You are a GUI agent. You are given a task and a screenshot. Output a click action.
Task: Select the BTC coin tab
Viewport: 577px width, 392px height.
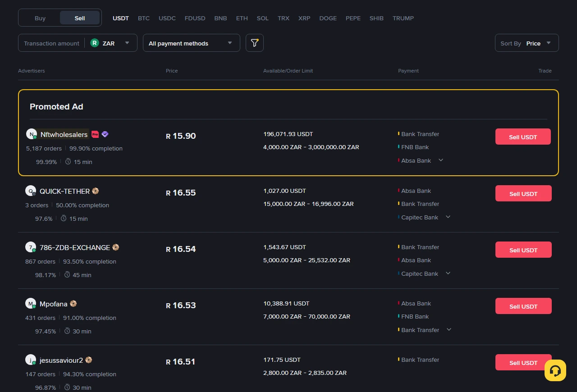tap(144, 18)
